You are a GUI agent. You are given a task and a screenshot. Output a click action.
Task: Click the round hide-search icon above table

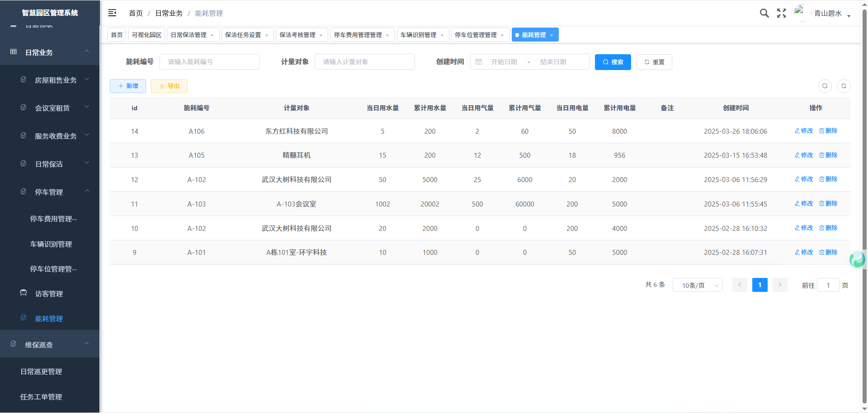point(825,86)
